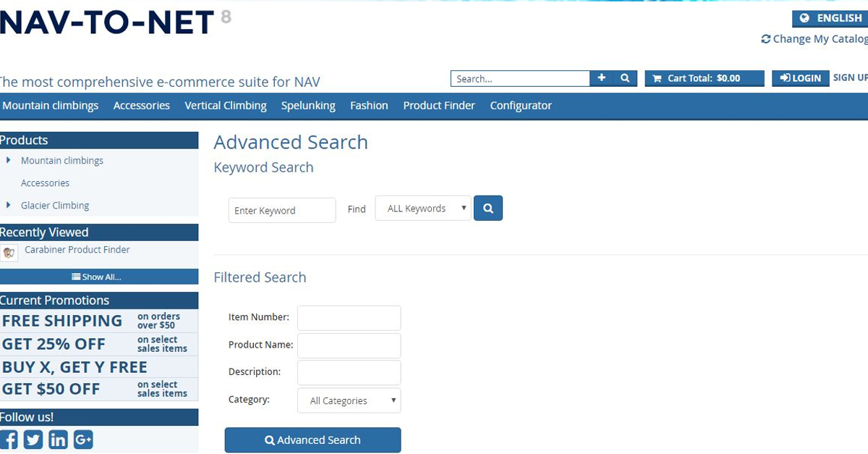Open the Google Plus social icon

coord(83,440)
